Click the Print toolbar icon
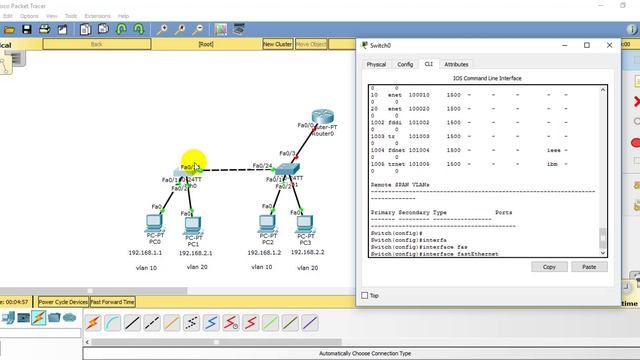 click(44, 29)
